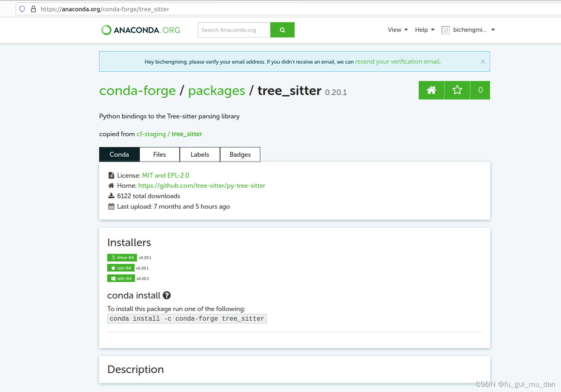The height and width of the screenshot is (392, 561).
Task: Click v0.20.1 next to osx-64 badge
Action: (142, 268)
